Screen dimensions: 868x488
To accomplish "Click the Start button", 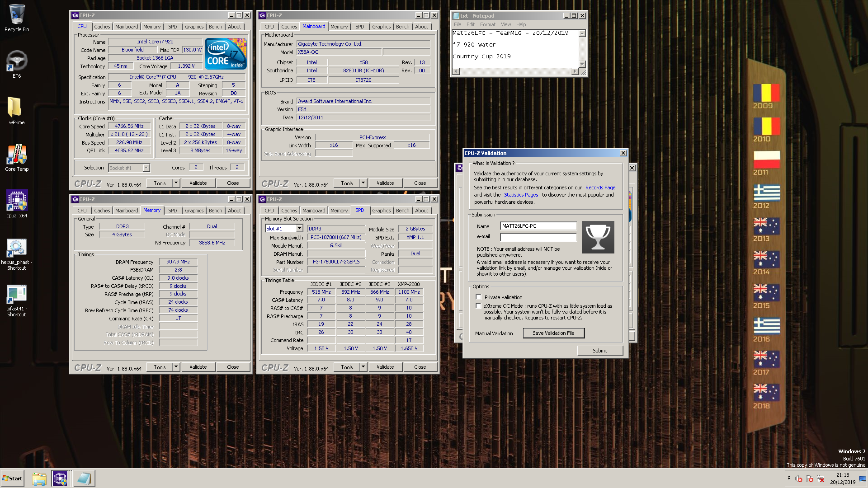I will click(13, 479).
